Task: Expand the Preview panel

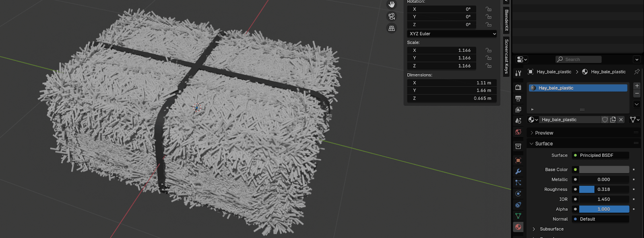Action: click(x=544, y=133)
